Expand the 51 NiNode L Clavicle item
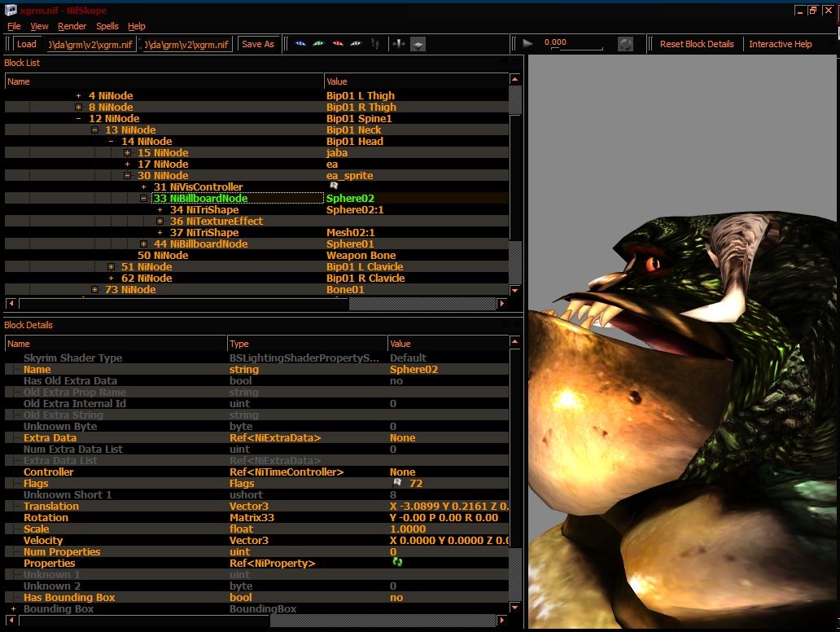 [x=111, y=266]
